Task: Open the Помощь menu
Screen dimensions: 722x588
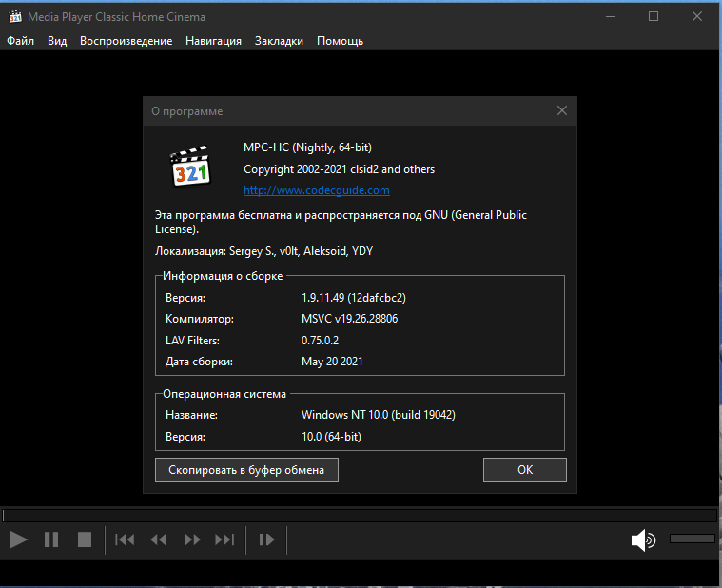Action: point(340,41)
